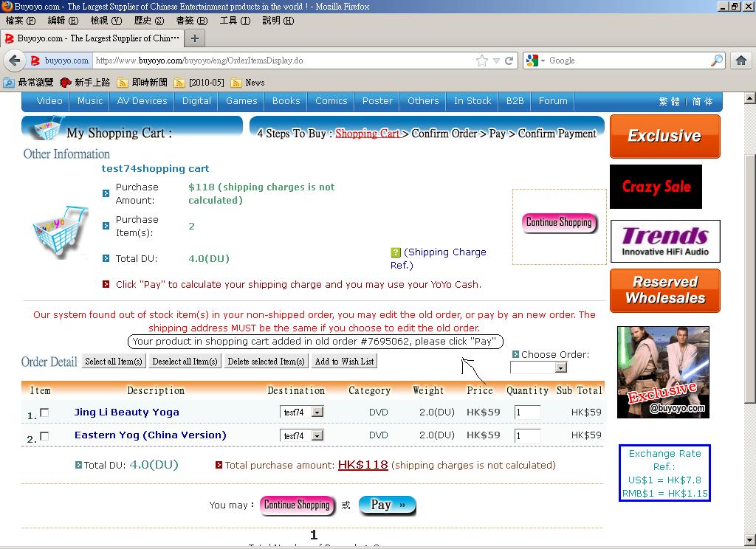Click the search magnifier icon in Google box
756x549 pixels.
pos(716,61)
